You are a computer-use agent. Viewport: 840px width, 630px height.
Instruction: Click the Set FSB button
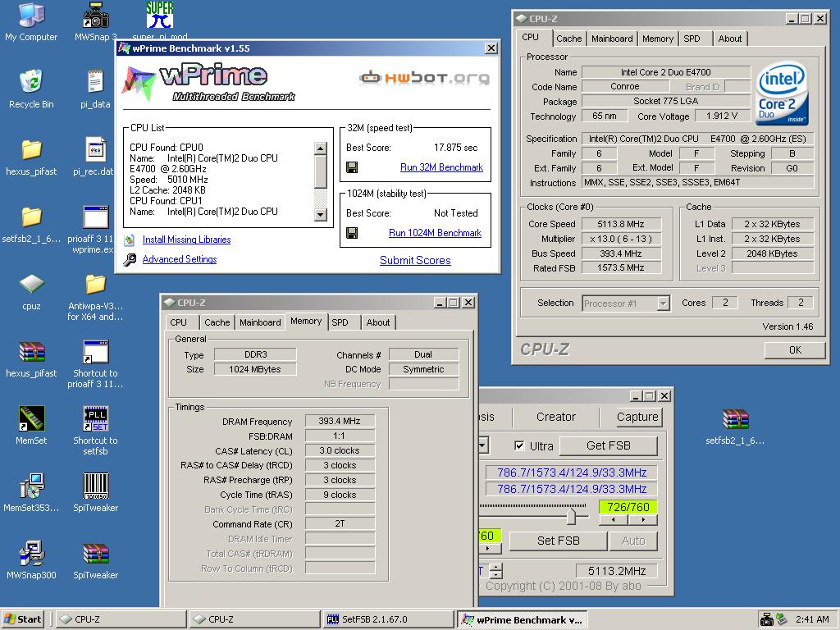(558, 541)
